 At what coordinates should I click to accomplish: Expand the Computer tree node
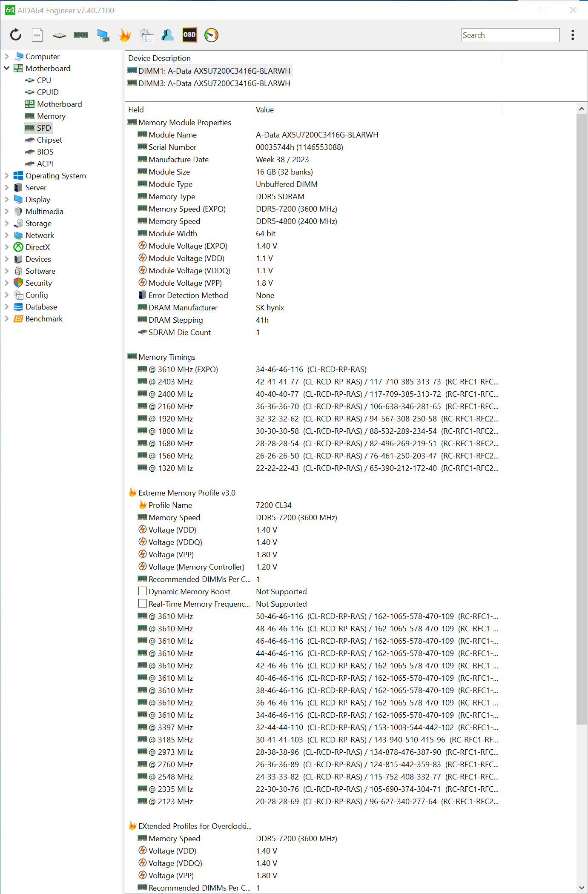[6, 56]
